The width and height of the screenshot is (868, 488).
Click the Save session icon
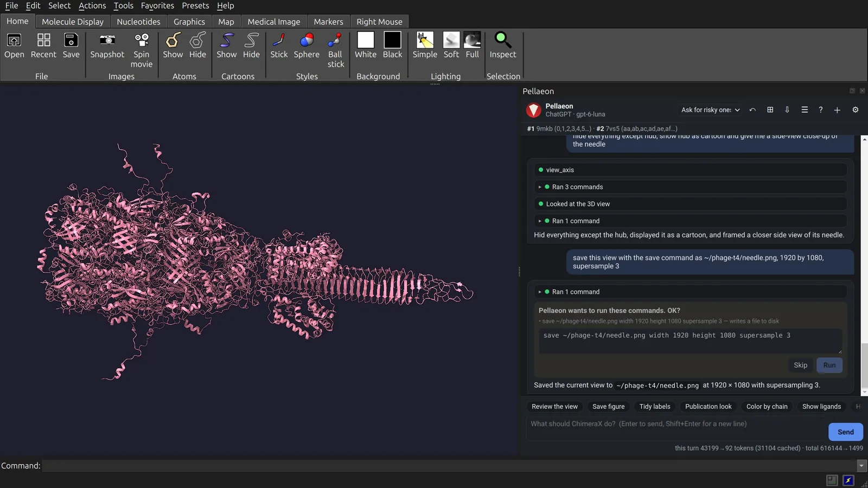click(71, 46)
